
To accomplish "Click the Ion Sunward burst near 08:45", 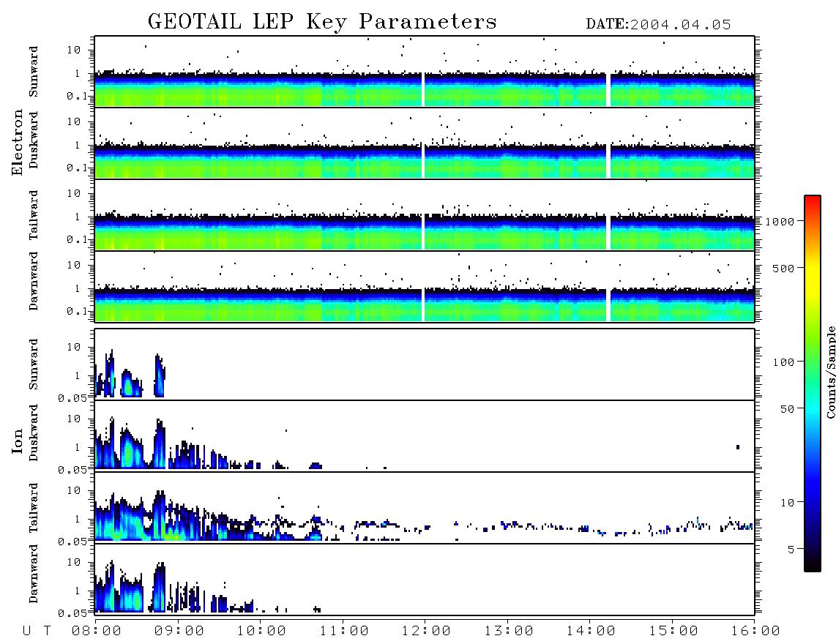I will [x=160, y=376].
